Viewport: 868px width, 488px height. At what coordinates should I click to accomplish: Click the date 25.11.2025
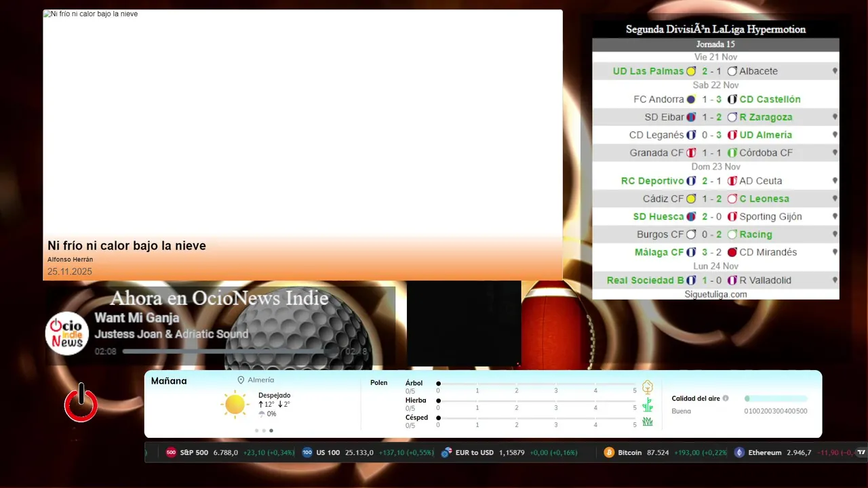click(69, 272)
